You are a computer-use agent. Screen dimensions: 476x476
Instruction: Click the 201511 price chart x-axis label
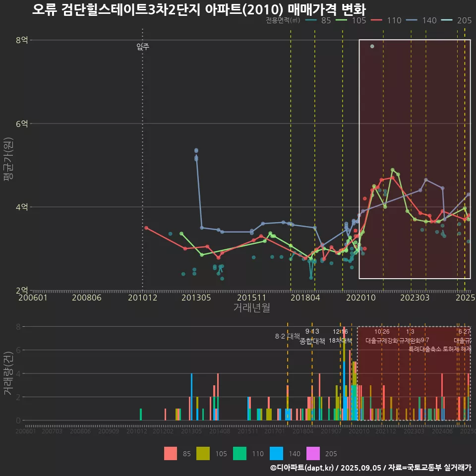tap(252, 297)
